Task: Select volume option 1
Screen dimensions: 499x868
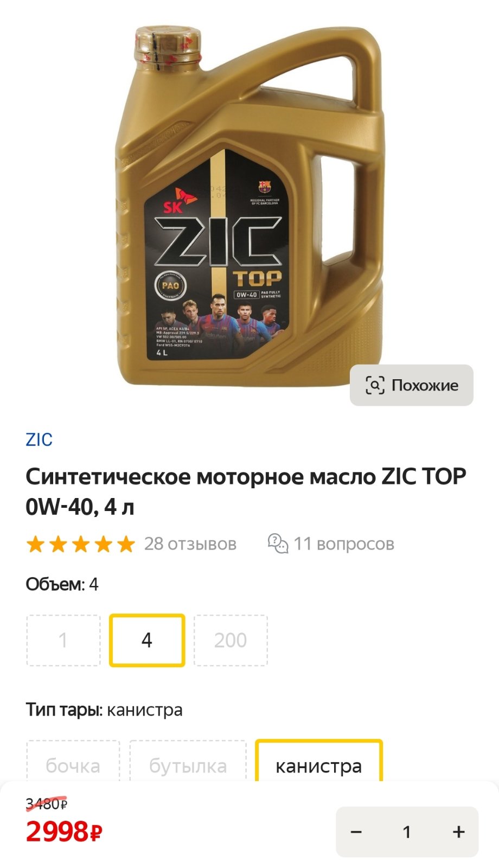Action: click(63, 640)
